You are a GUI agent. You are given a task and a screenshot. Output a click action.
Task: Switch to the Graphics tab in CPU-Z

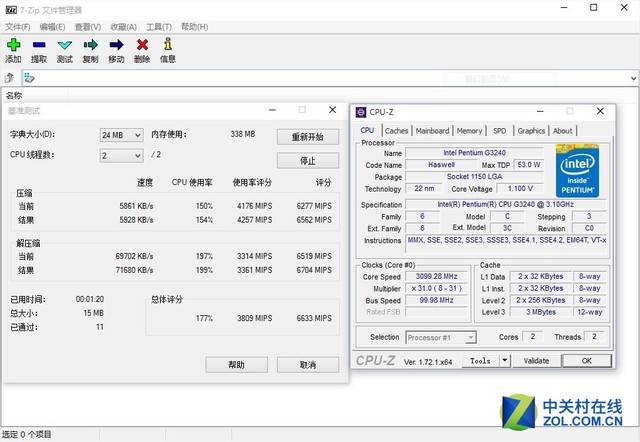pos(531,131)
